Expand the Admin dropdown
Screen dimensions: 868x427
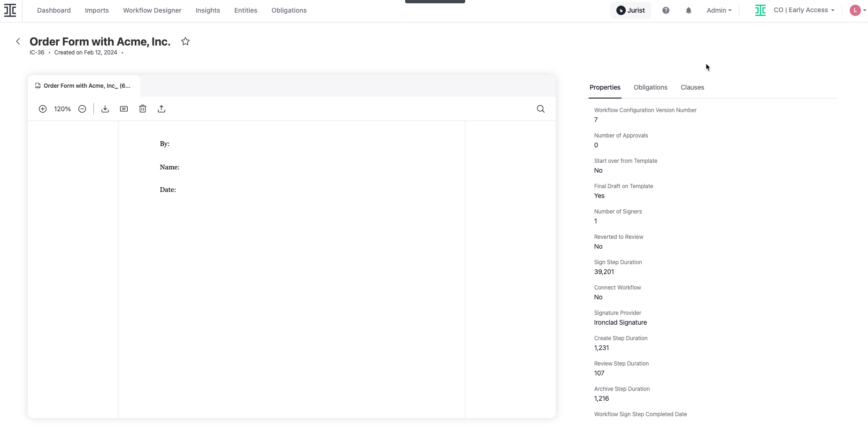[x=719, y=10]
